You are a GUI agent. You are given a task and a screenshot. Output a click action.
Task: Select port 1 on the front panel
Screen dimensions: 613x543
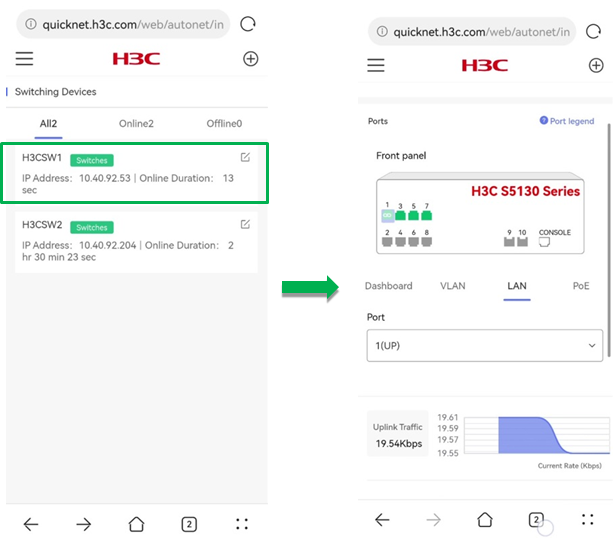[x=387, y=215]
